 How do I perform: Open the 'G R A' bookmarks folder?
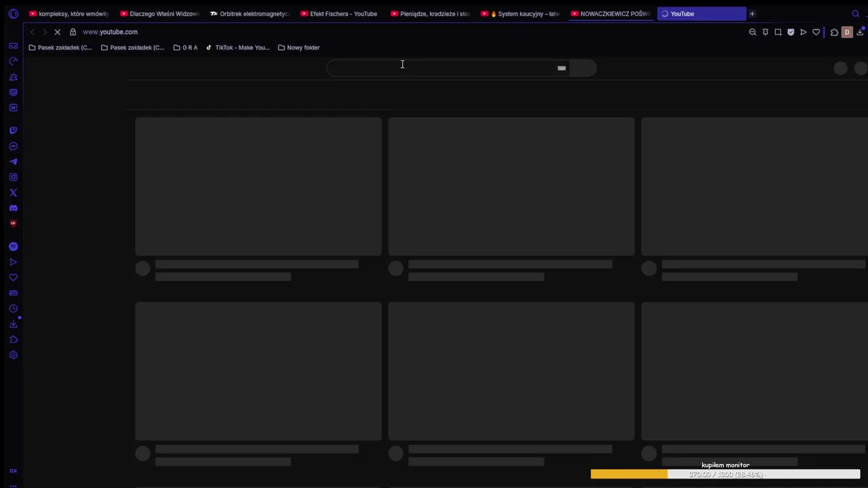coord(186,47)
